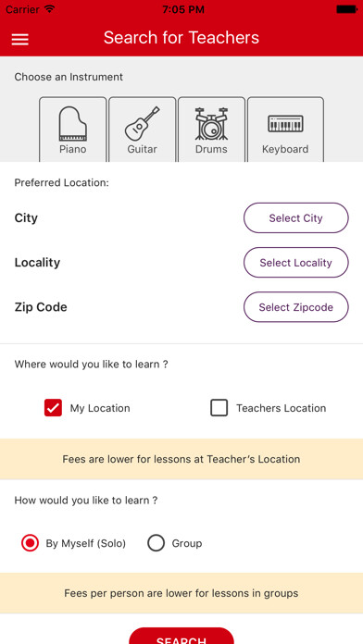The image size is (363, 644).
Task: Open the hamburger menu
Action: point(19,39)
